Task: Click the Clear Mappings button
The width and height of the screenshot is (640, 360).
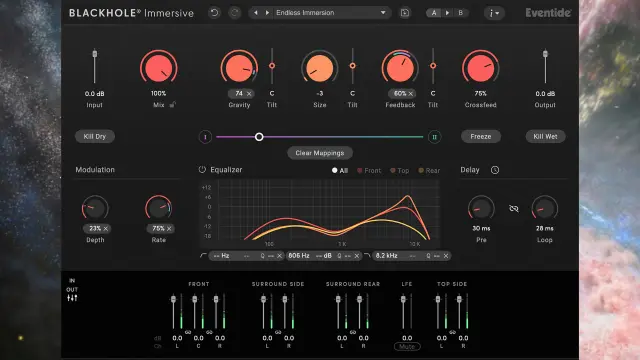Action: (320, 153)
